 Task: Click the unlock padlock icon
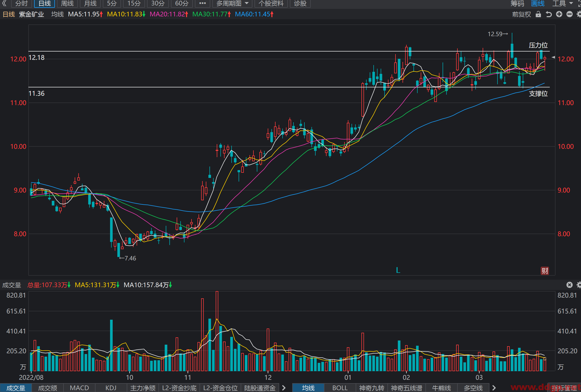(538, 14)
